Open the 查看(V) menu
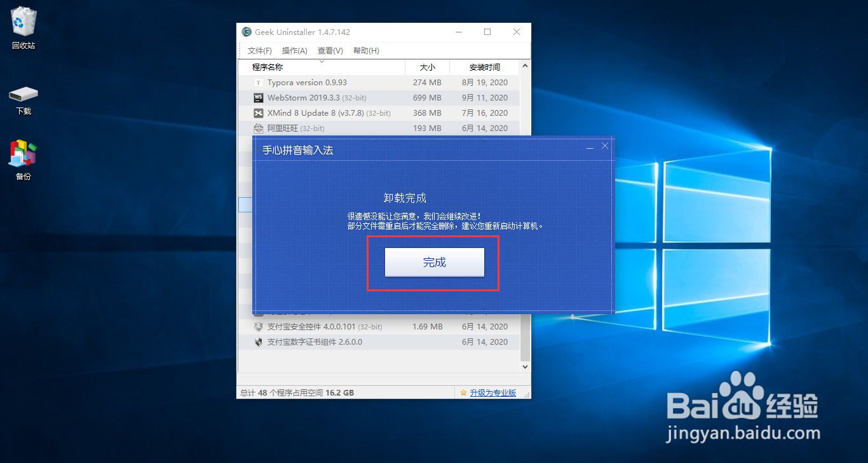The height and width of the screenshot is (463, 868). click(x=330, y=50)
